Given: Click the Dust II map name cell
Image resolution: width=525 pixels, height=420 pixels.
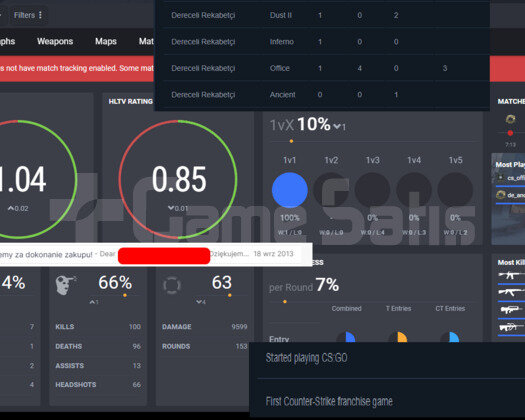Looking at the screenshot, I should coord(281,15).
